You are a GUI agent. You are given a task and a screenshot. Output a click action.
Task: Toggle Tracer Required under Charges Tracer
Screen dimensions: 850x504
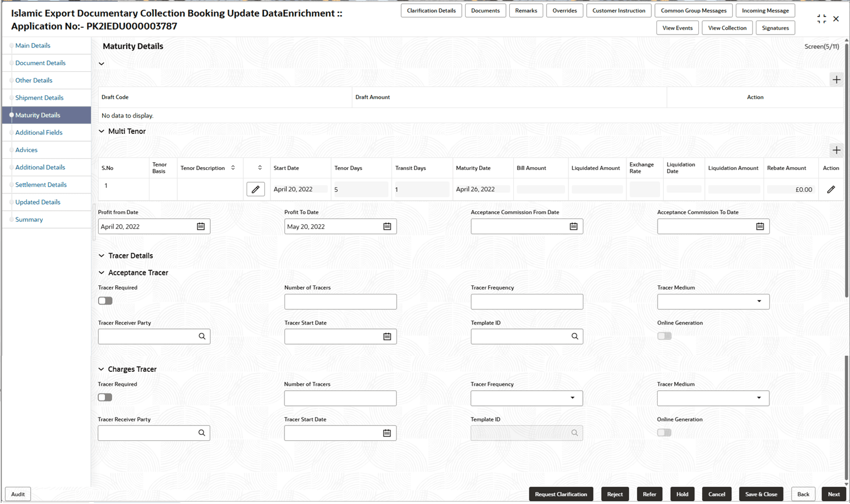105,397
